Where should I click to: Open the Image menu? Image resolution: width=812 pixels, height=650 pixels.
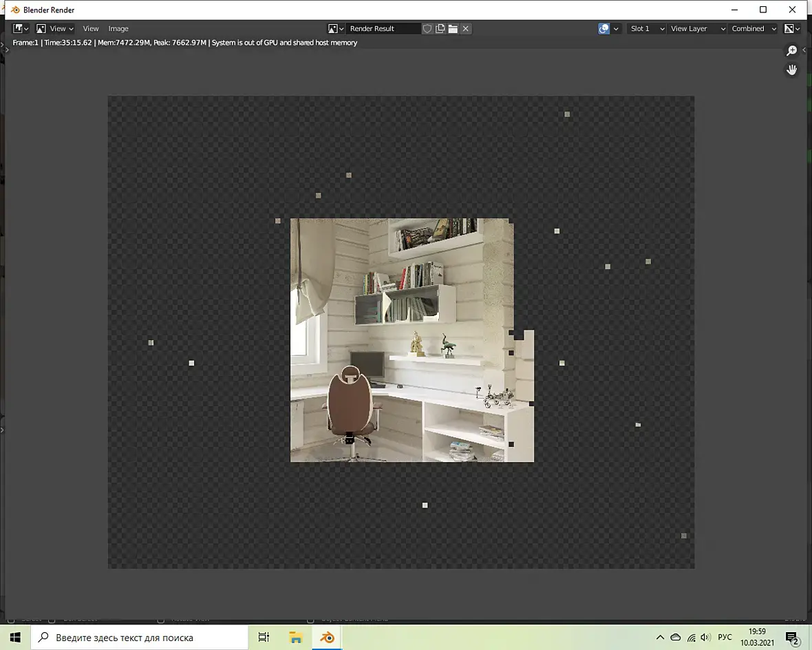pos(118,28)
